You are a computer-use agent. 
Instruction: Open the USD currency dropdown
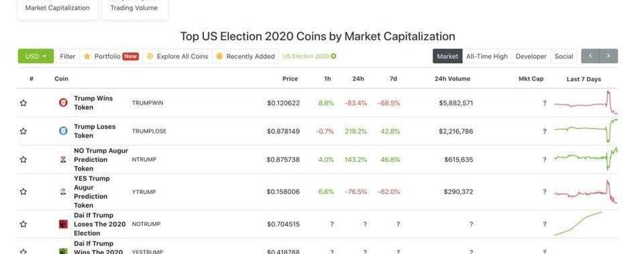tap(36, 56)
